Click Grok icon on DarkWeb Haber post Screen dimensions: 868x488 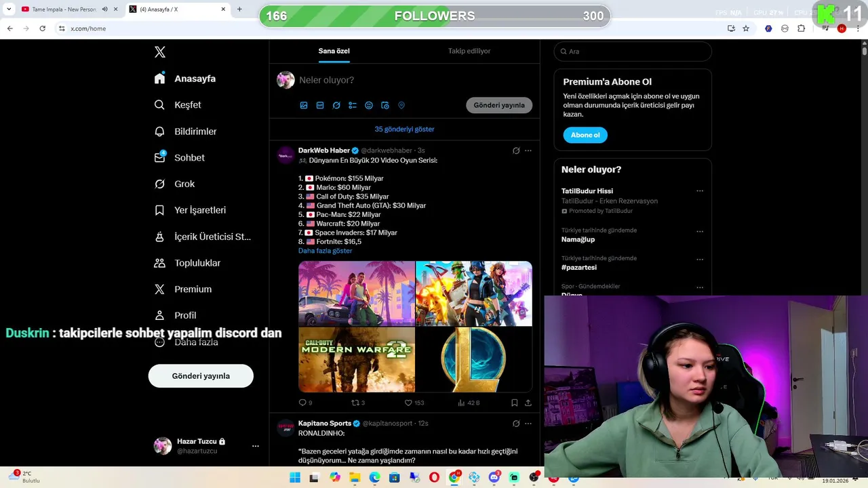[516, 150]
